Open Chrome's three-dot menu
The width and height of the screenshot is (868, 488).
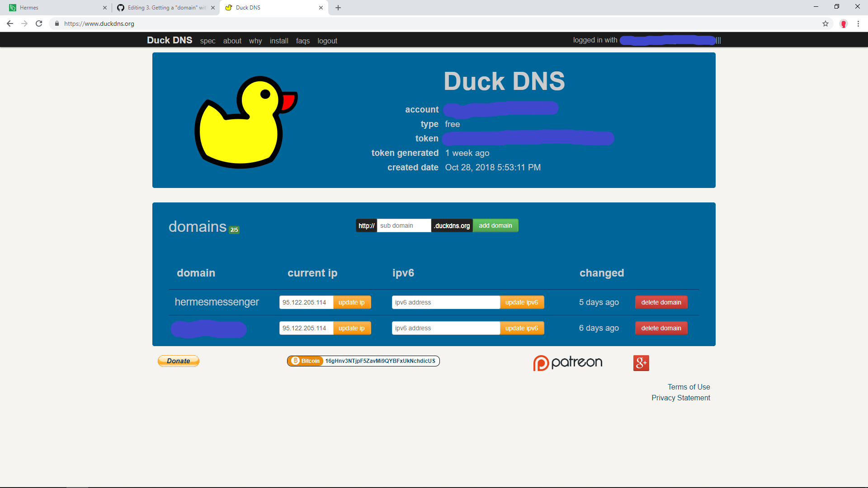point(858,23)
